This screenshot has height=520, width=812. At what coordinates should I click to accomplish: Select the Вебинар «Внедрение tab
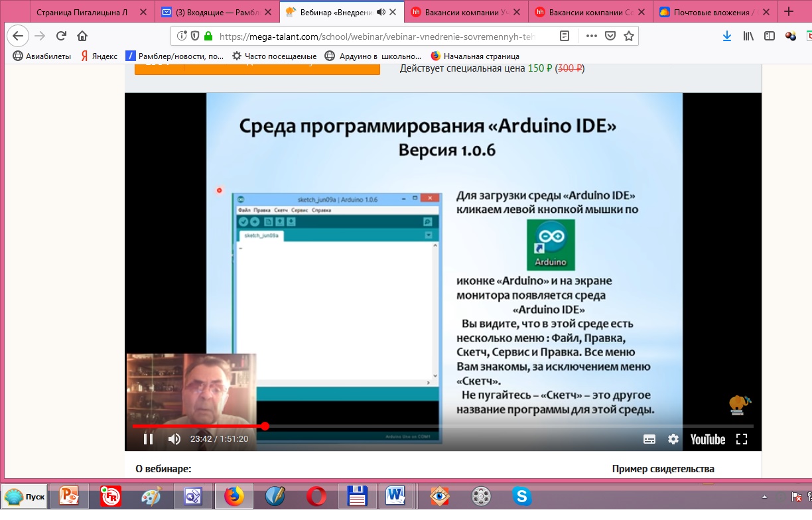coord(341,12)
